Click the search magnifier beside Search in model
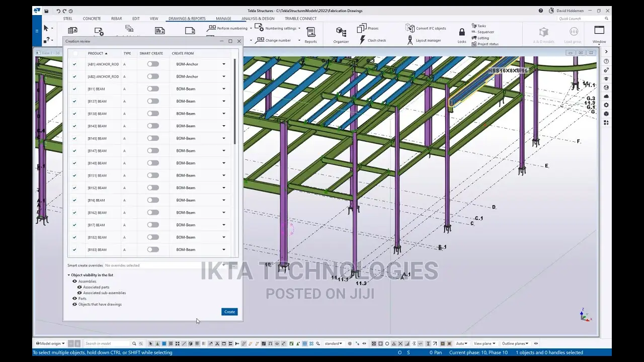 [x=134, y=343]
